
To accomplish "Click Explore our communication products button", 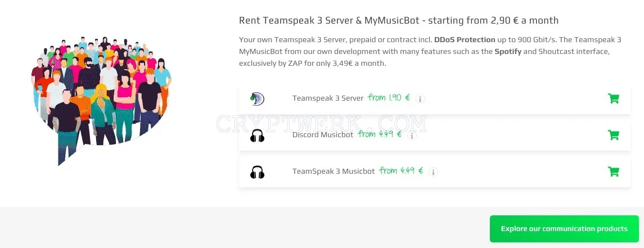I will click(564, 229).
